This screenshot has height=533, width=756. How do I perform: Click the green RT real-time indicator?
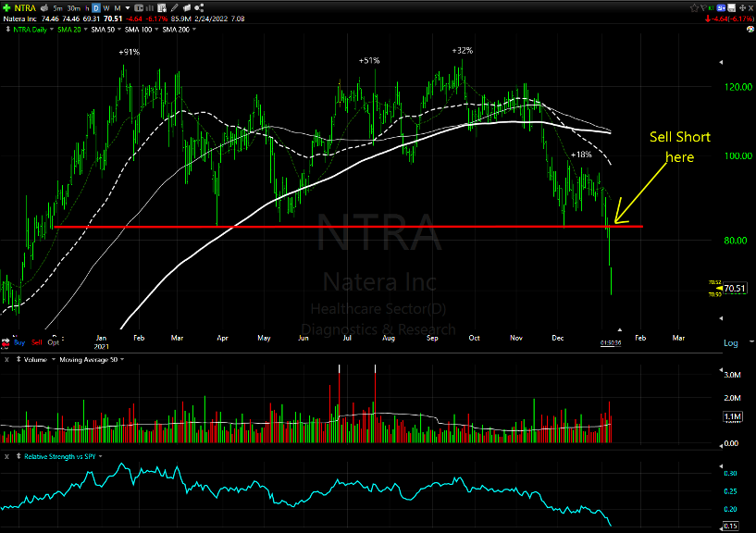(712, 8)
